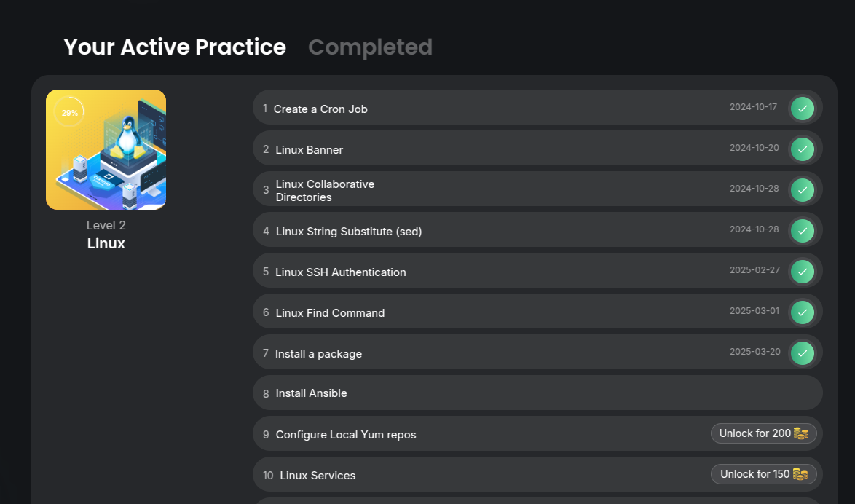The width and height of the screenshot is (855, 504).
Task: Click the 29% progress circle indicator
Action: pos(69,113)
